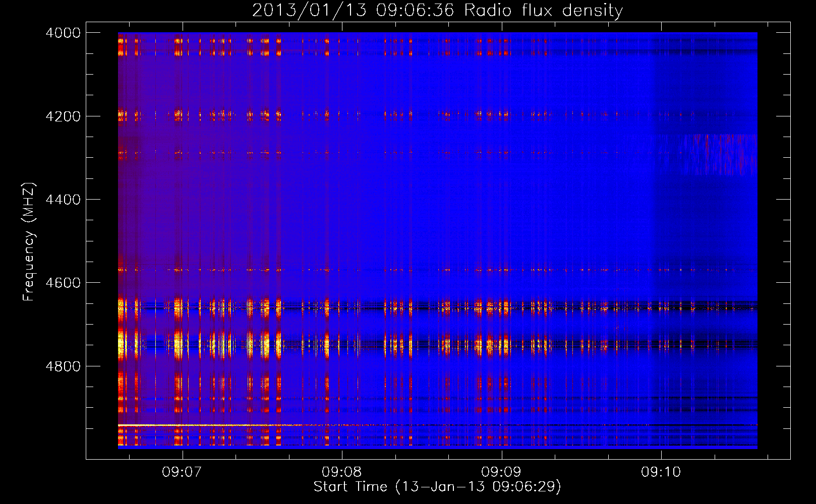816x504 pixels.
Task: Click the '4000' frequency axis label
Action: pos(63,33)
